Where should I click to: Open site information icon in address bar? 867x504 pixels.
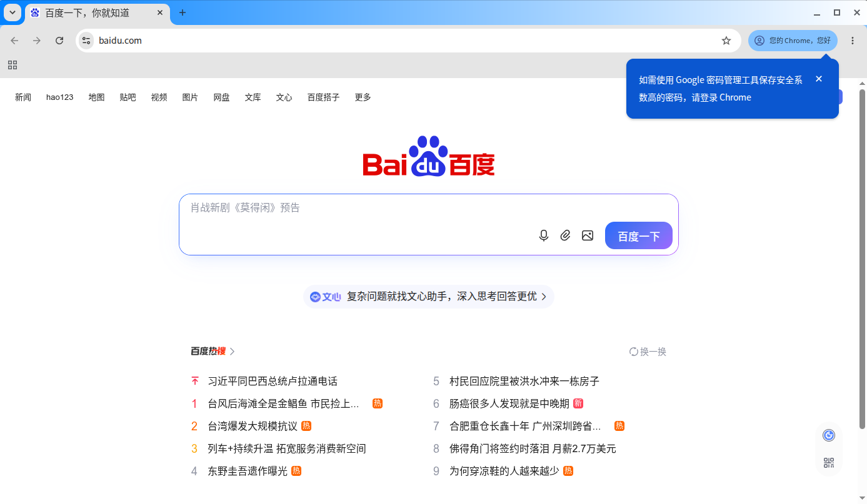click(x=86, y=41)
